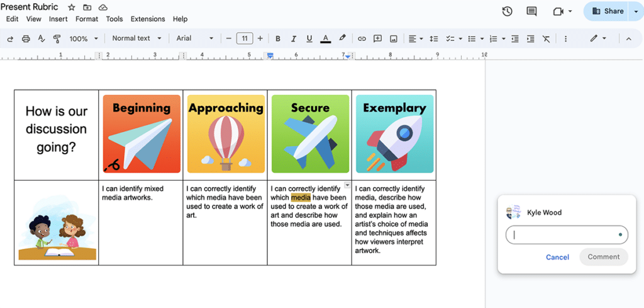Run the spelling and grammar check
The height and width of the screenshot is (308, 644).
[x=42, y=38]
